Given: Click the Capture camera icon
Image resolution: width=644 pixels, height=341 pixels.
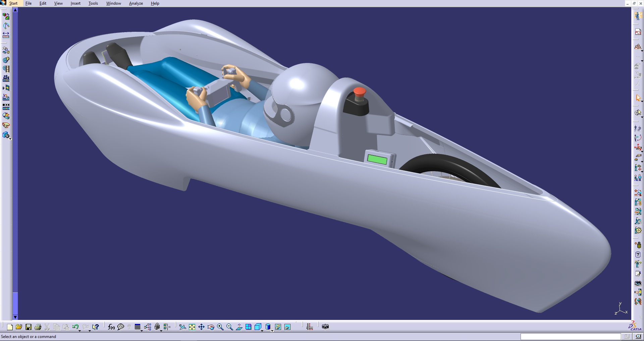Looking at the screenshot, I should [325, 327].
